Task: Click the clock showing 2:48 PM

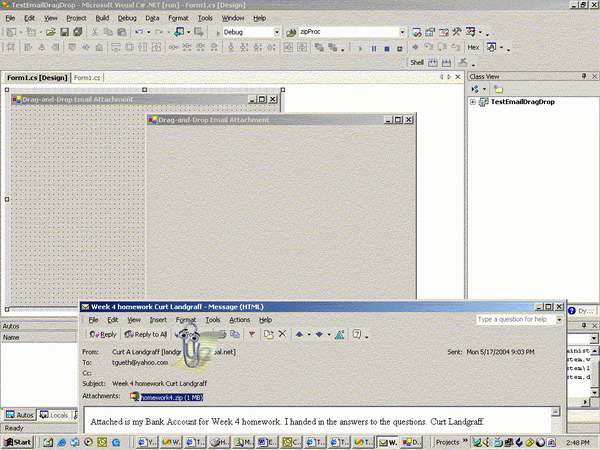Action: [577, 442]
